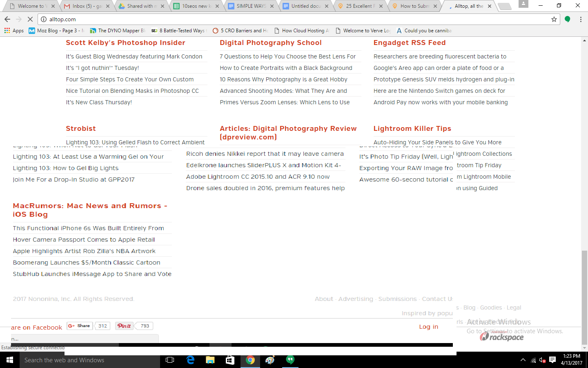The width and height of the screenshot is (588, 368).
Task: Open the About link in the footer
Action: 324,299
